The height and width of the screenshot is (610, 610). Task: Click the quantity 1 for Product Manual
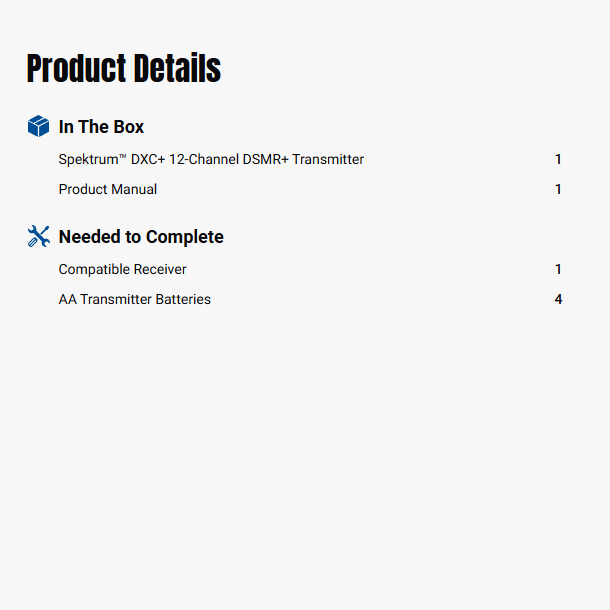pyautogui.click(x=558, y=189)
